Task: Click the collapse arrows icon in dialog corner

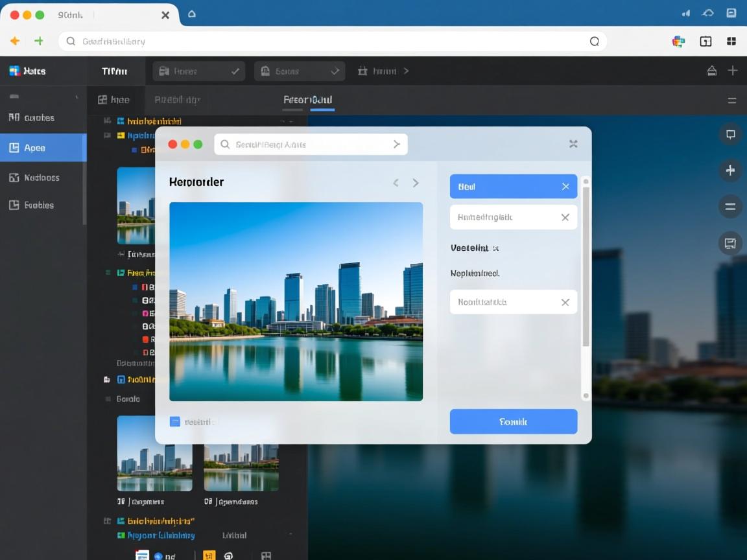Action: point(573,144)
